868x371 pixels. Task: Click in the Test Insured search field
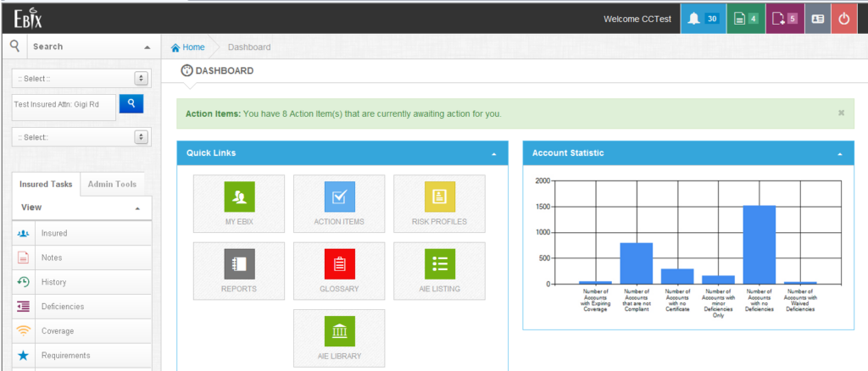(x=64, y=108)
